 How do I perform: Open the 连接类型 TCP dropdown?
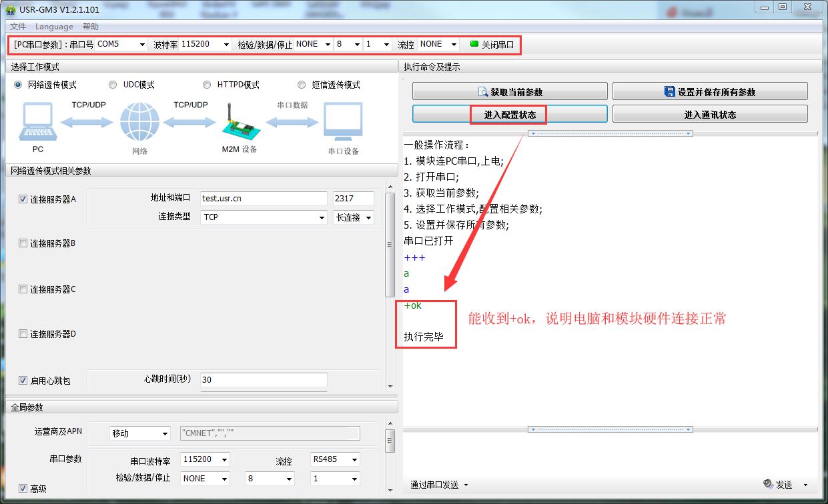click(x=264, y=217)
